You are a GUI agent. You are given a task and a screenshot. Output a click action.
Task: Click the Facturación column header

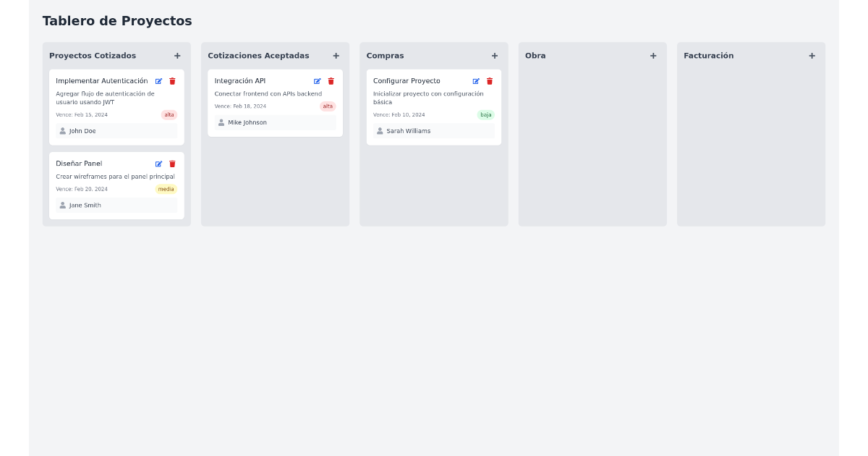[x=710, y=55]
